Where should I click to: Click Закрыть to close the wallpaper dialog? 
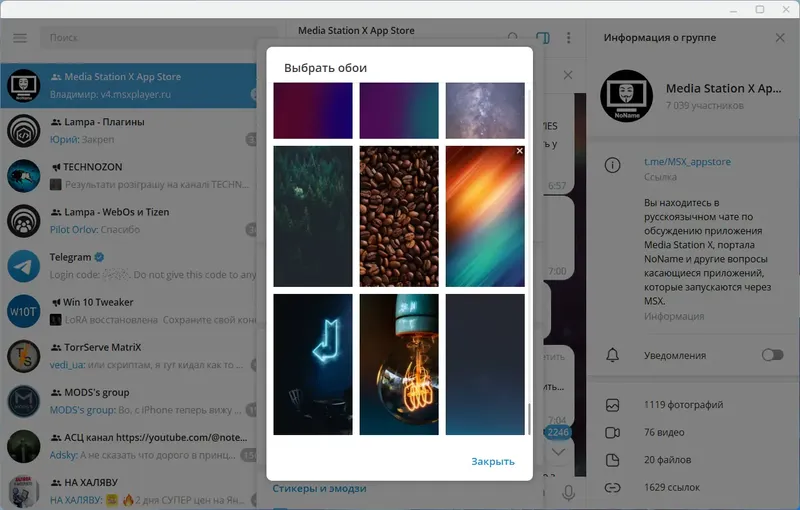[x=493, y=462]
